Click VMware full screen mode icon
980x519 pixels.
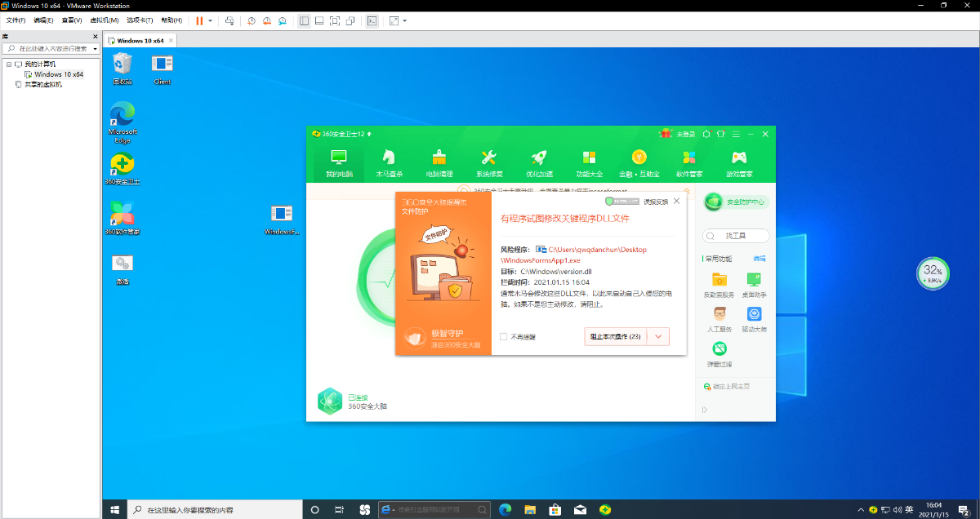pos(335,20)
